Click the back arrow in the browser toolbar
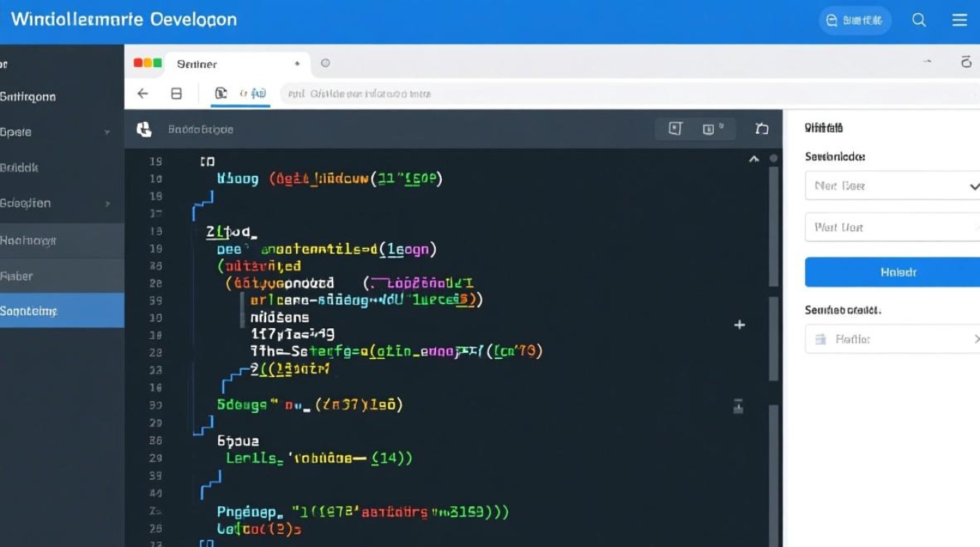 (x=143, y=93)
